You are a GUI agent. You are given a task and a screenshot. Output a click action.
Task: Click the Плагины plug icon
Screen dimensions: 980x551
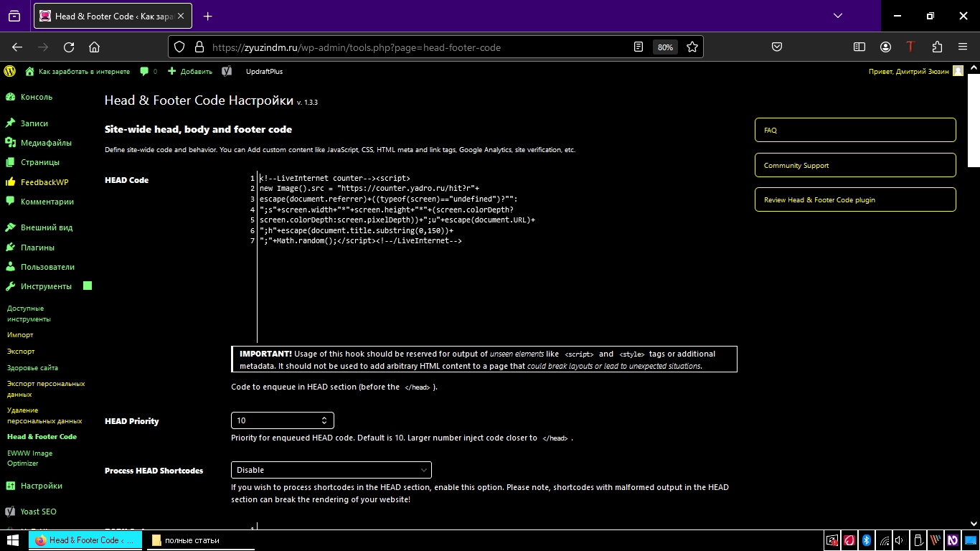pos(10,248)
